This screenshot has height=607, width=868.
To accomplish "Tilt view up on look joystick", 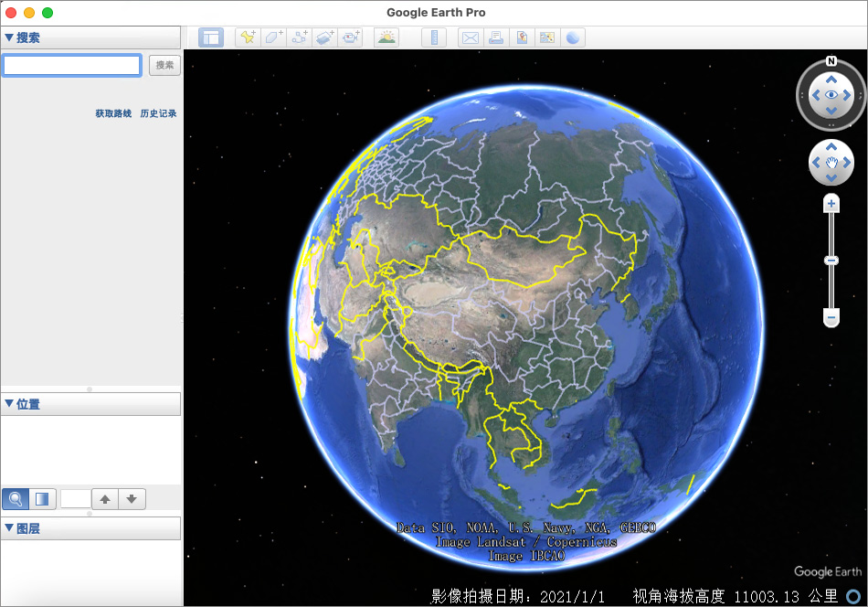I will (x=831, y=80).
